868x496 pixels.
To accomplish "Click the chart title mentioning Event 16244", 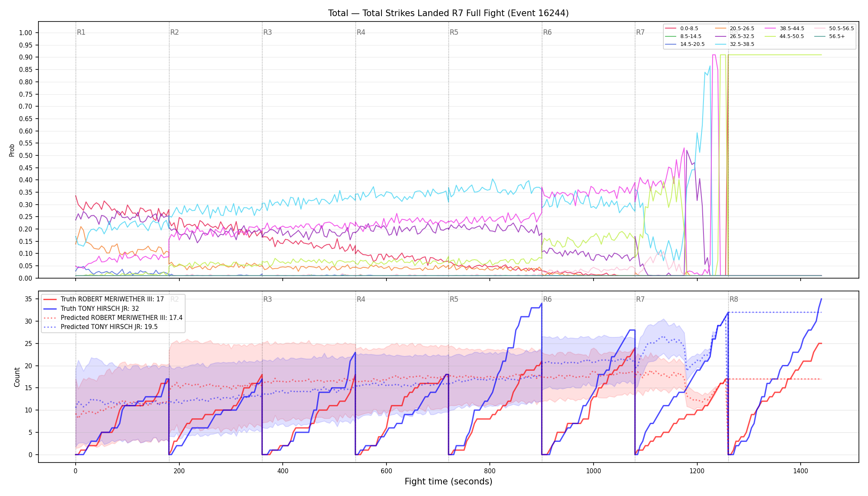I will pos(448,13).
